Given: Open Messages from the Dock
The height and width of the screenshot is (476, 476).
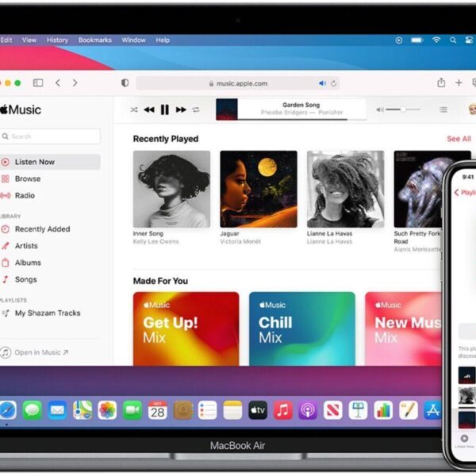Looking at the screenshot, I should tap(33, 410).
